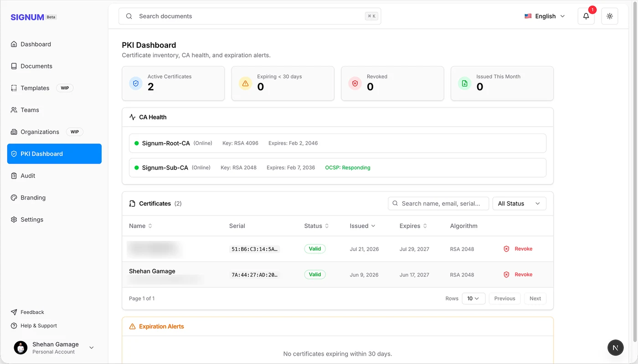Click the Expiration Alerts warning icon
This screenshot has width=638, height=364.
(133, 327)
